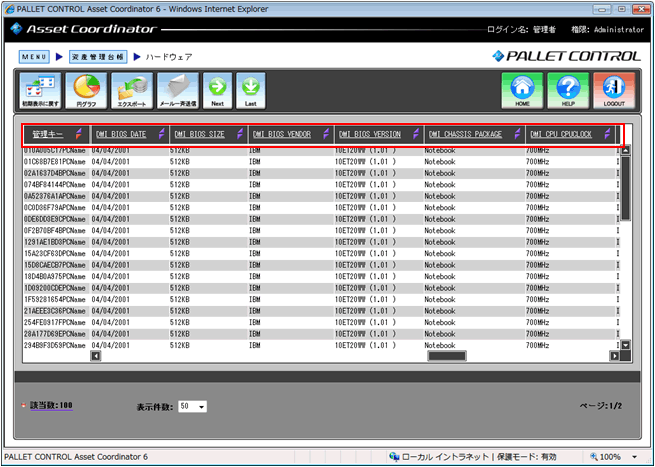Viewport: 655px width, 467px height.
Task: Click the sort icon beside DMI_BIOS_VENDOR header
Action: click(326, 134)
